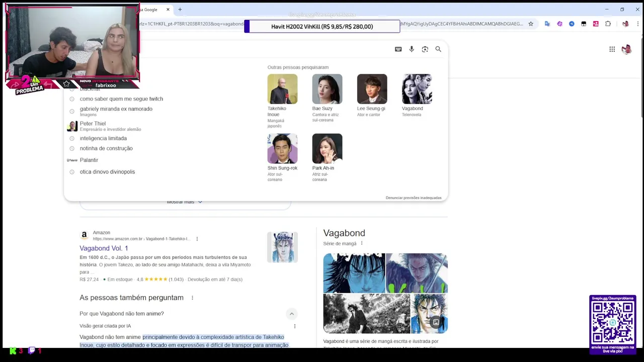Open the Extensions puzzle-piece menu

pos(608,24)
